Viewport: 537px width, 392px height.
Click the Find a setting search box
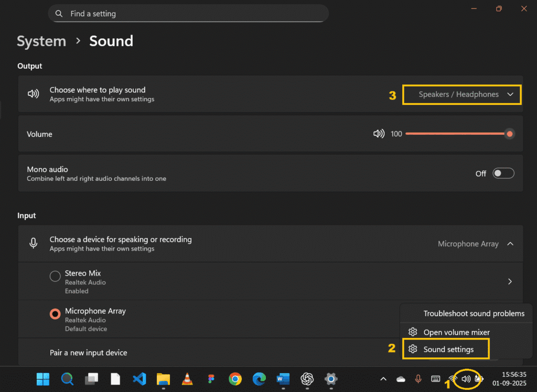(189, 14)
